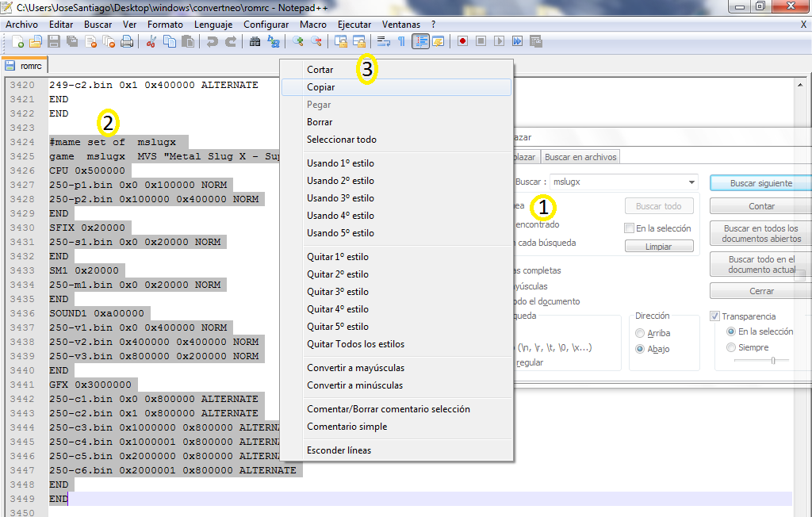The image size is (812, 517).
Task: Toggle the Transparencia checkbox
Action: (714, 316)
